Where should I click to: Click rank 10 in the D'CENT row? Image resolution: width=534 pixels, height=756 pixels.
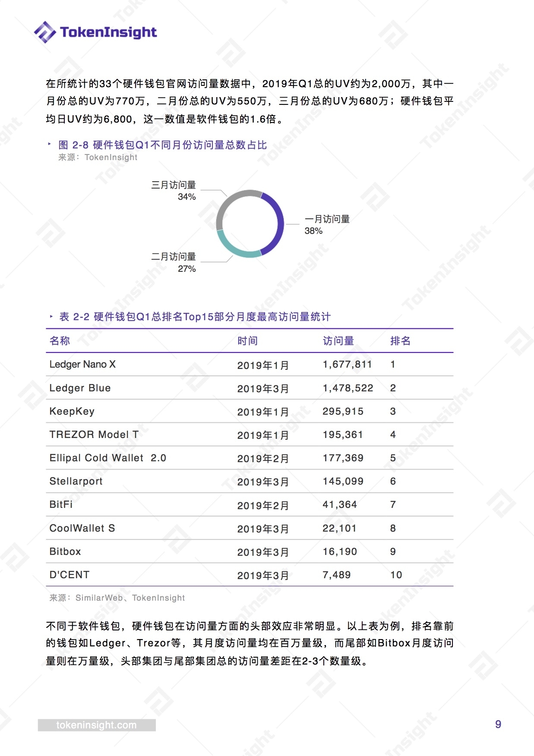[x=396, y=575]
